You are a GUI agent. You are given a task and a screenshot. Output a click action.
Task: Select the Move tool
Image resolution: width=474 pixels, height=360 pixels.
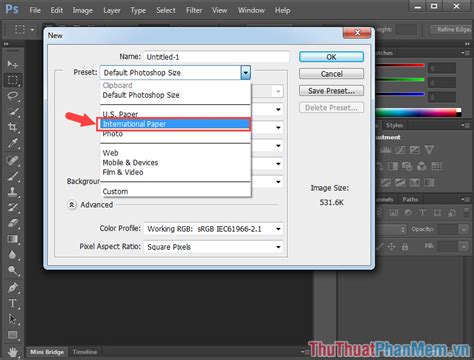click(x=13, y=64)
